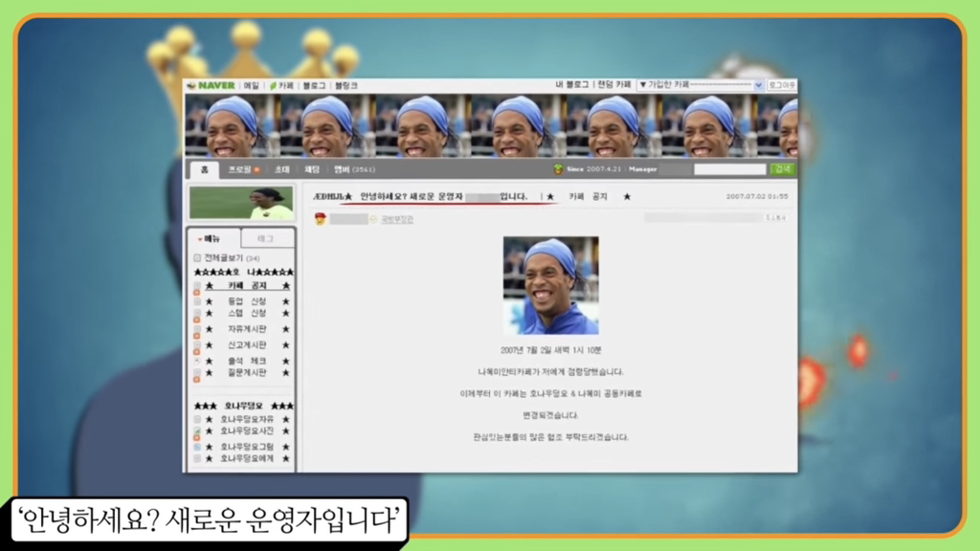Image resolution: width=980 pixels, height=551 pixels.
Task: Open the 내 블로그 link
Action: tap(571, 85)
